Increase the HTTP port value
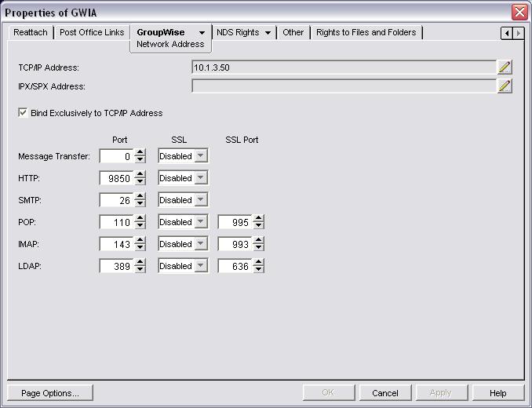532x408 pixels. coord(140,174)
